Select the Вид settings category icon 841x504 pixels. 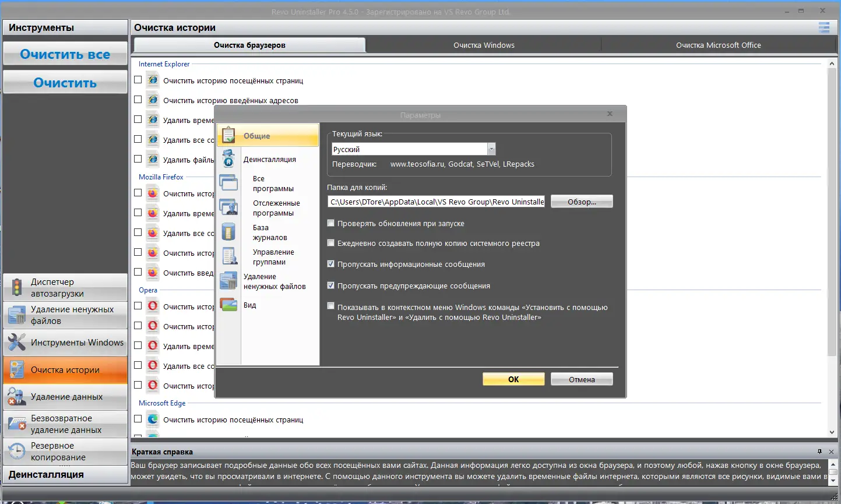228,304
